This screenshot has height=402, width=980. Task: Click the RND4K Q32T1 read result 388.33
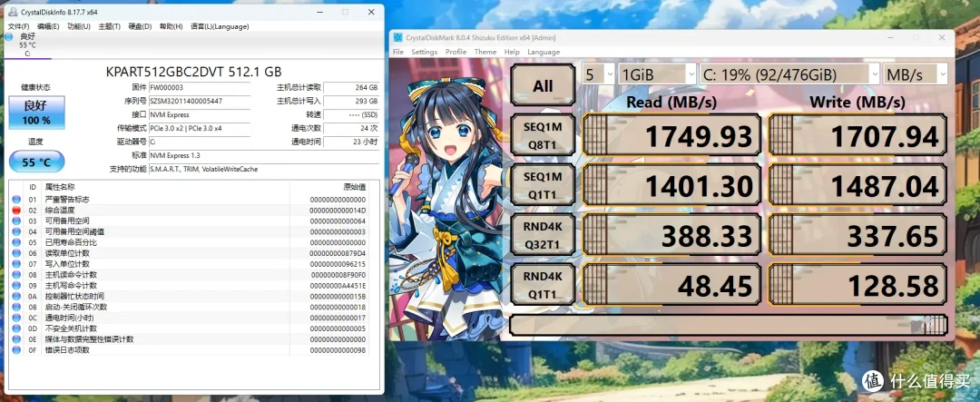point(671,235)
